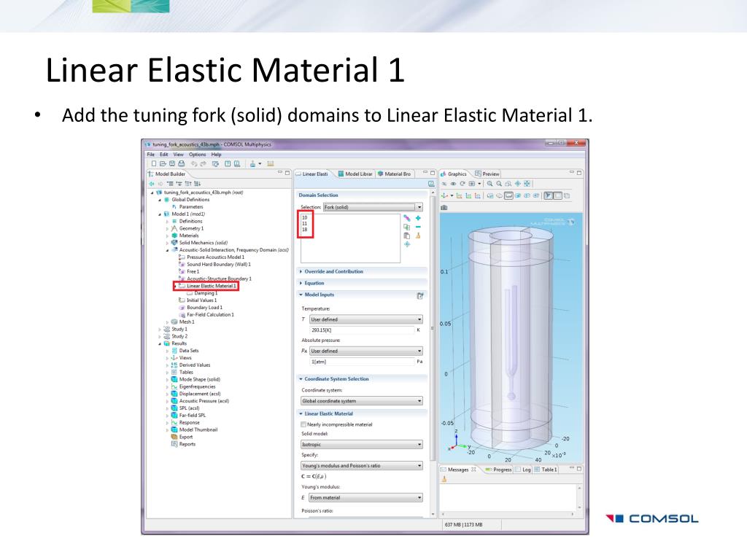
Task: Switch to Model Library tab
Action: click(355, 174)
